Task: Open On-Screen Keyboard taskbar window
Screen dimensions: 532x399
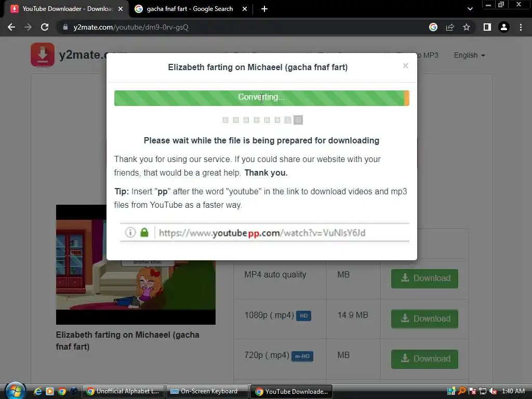Action: pyautogui.click(x=207, y=391)
